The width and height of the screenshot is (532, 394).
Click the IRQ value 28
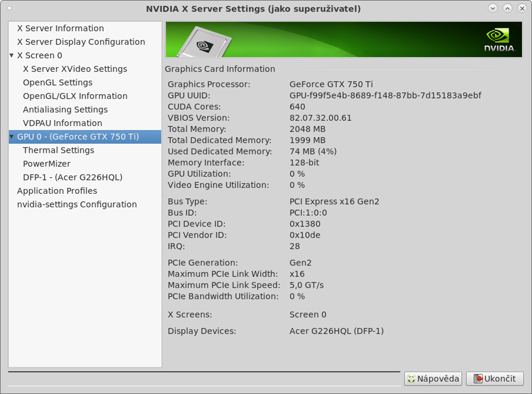pos(295,246)
